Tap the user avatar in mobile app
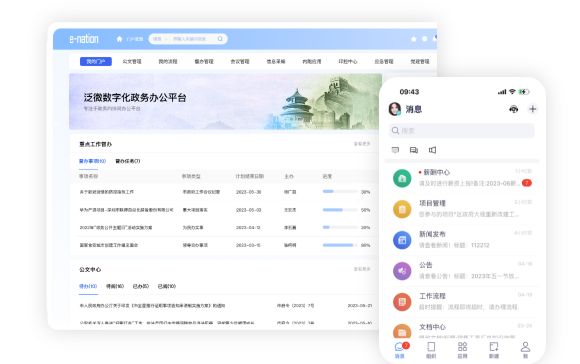The image size is (580, 364). pyautogui.click(x=395, y=109)
